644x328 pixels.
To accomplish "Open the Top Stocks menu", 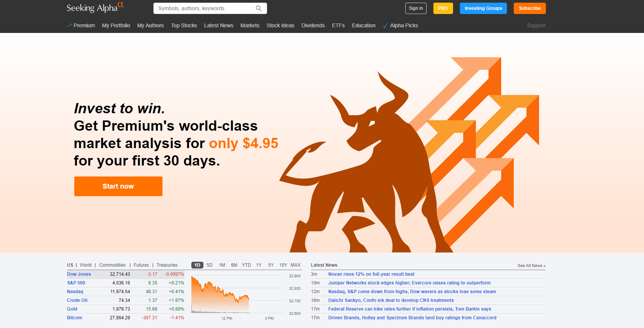I will 184,25.
